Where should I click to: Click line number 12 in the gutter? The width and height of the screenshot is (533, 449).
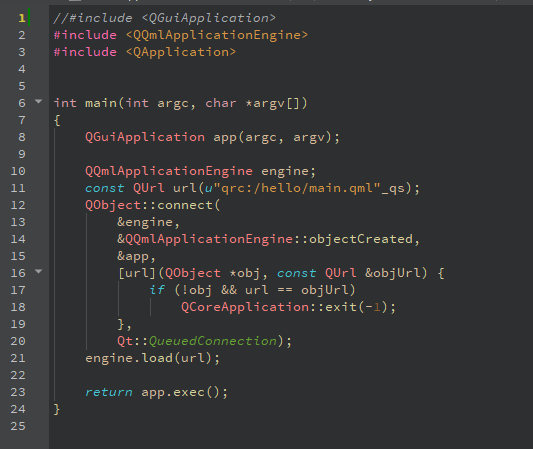coord(18,205)
